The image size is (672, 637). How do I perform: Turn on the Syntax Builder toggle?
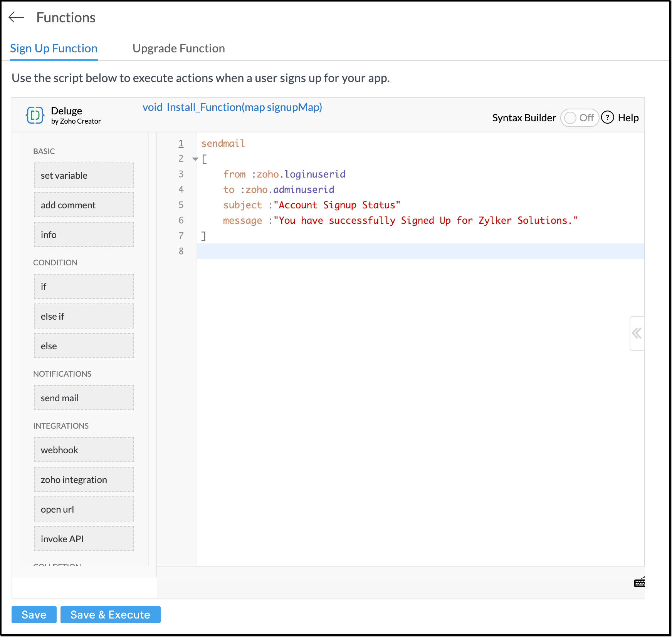click(x=579, y=118)
